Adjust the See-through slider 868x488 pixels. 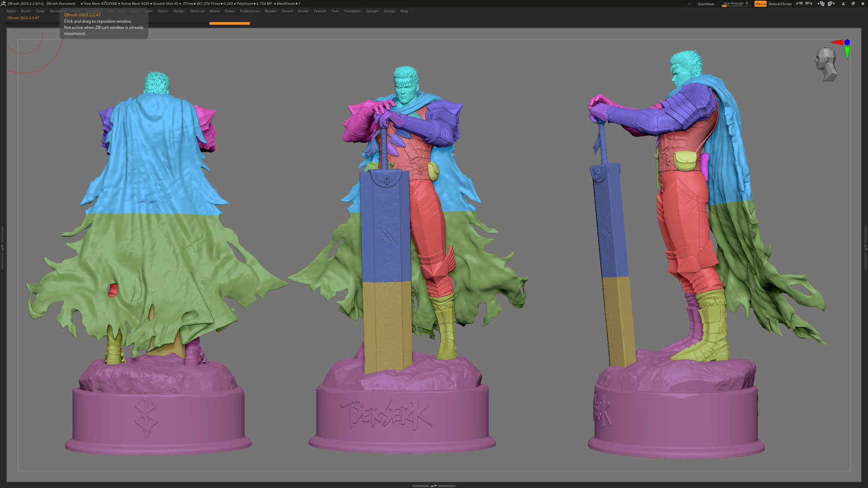(x=736, y=4)
